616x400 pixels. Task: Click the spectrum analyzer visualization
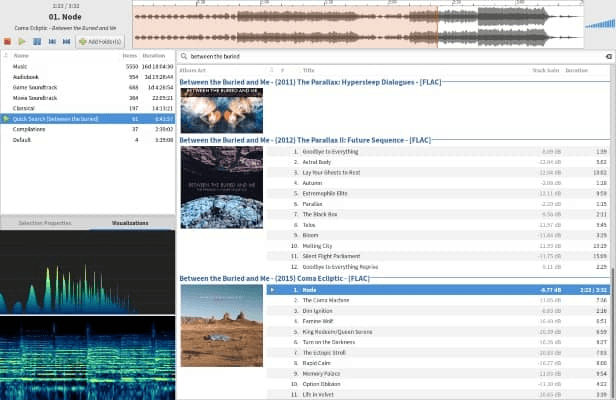88,272
